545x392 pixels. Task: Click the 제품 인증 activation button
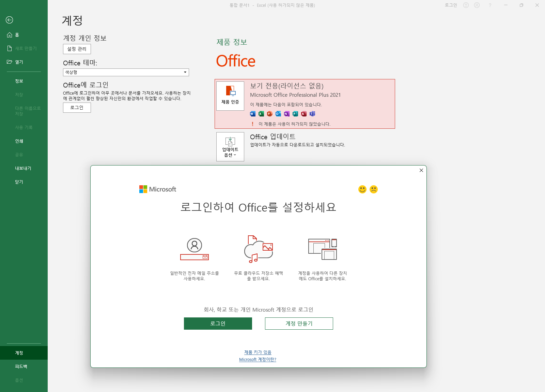tap(230, 96)
